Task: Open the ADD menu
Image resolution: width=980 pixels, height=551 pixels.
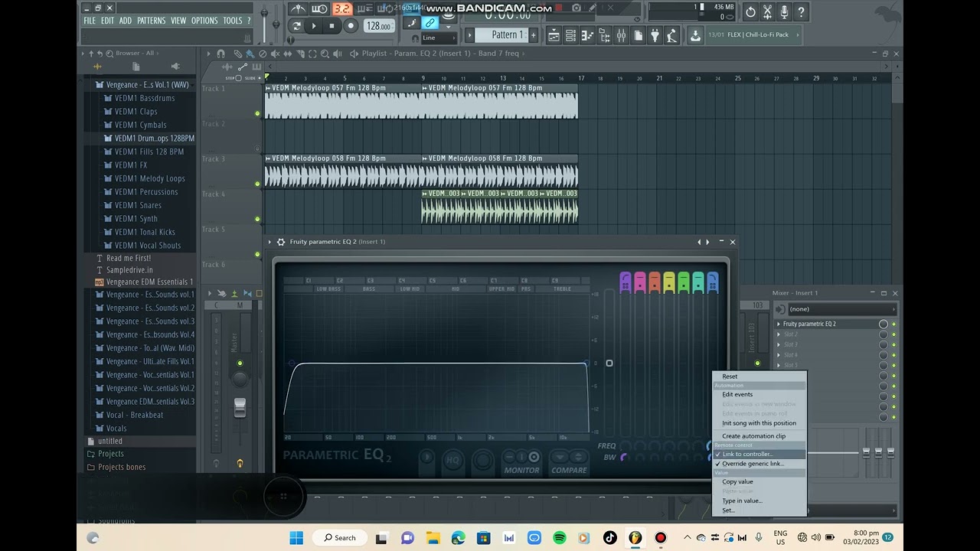Action: [x=126, y=21]
